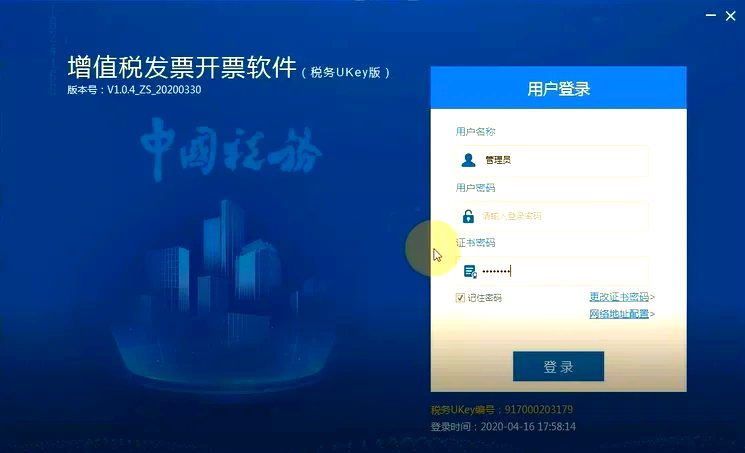Viewport: 745px width, 453px height.
Task: Click the 增值税发票开票软件 title text
Action: [182, 67]
